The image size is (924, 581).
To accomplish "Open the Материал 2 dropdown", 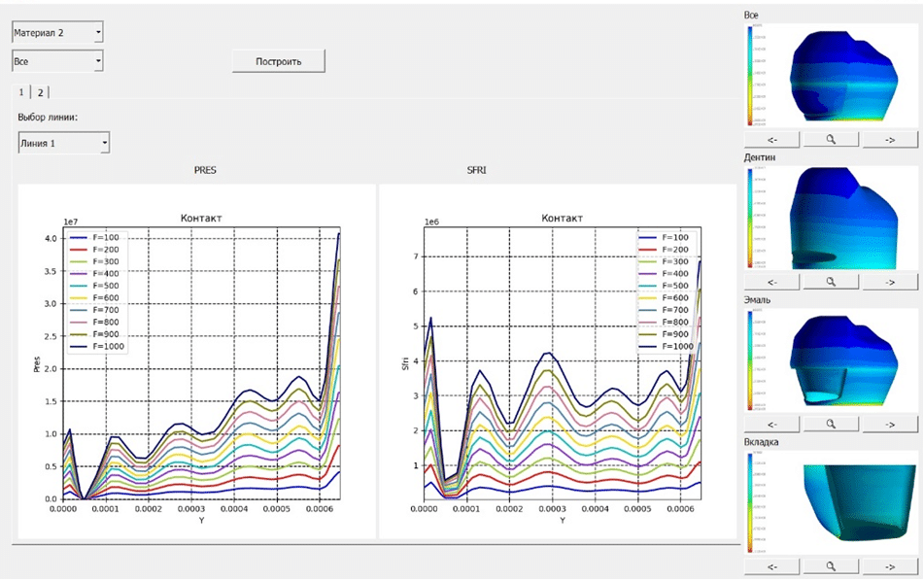I will click(57, 32).
